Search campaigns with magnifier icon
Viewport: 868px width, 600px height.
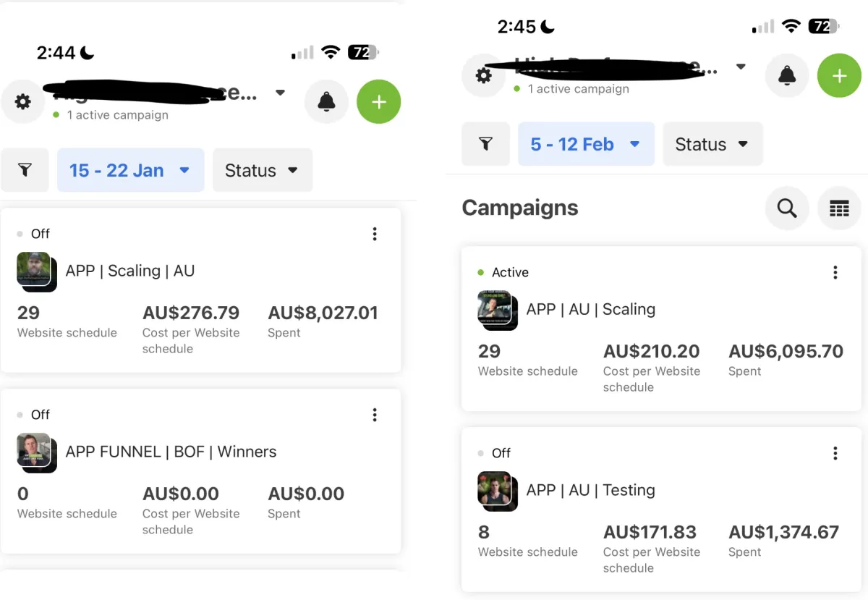(787, 208)
